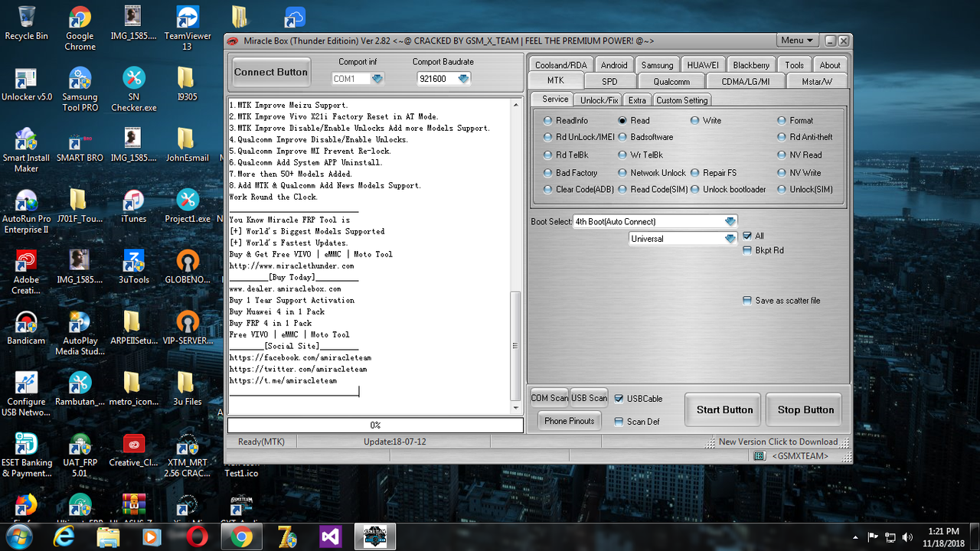980x551 pixels.
Task: Open the Recycle Bin desktop icon
Action: 26,23
